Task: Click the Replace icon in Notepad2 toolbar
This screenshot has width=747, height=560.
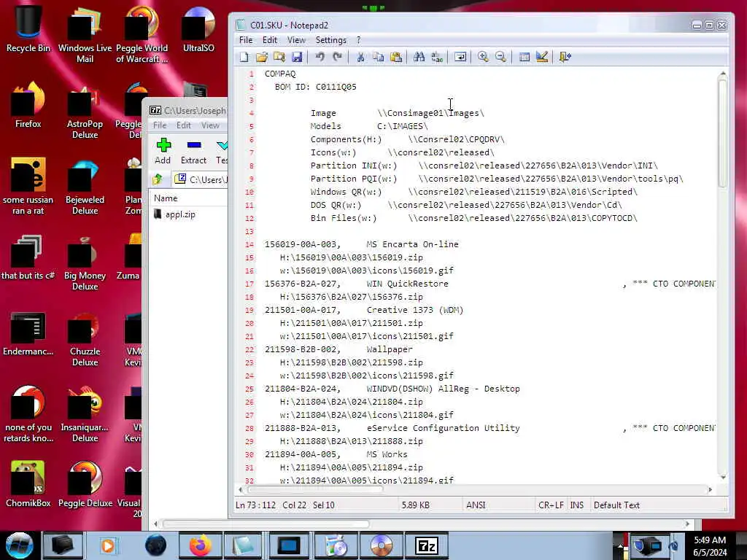Action: (437, 57)
